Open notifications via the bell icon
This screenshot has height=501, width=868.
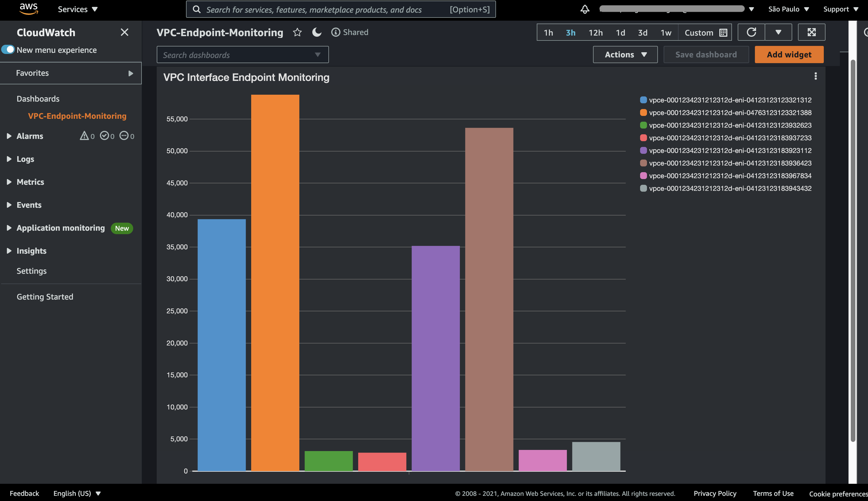[584, 9]
